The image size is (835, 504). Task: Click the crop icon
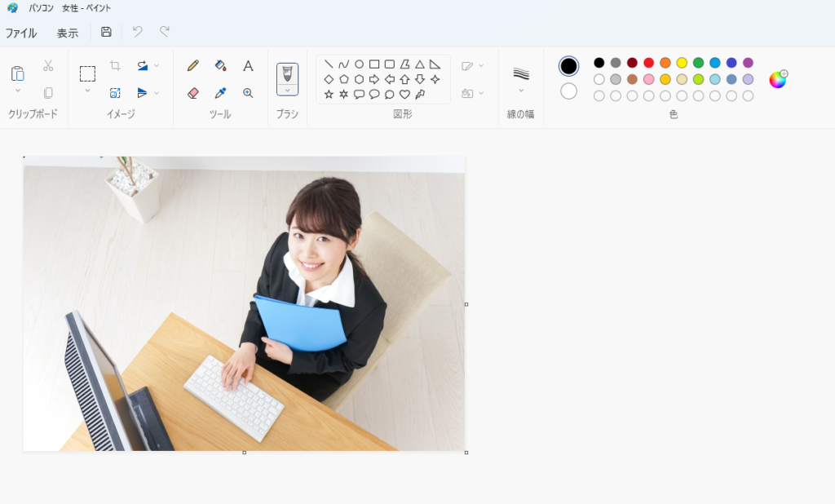(x=115, y=65)
